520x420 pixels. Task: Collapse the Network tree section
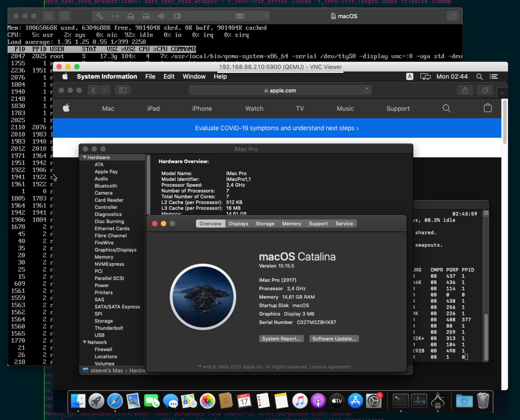(85, 342)
